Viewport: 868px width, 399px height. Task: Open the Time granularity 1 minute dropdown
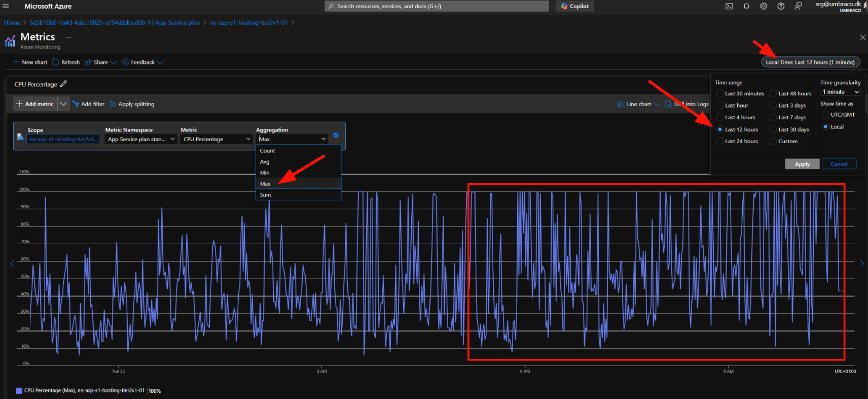(x=840, y=92)
